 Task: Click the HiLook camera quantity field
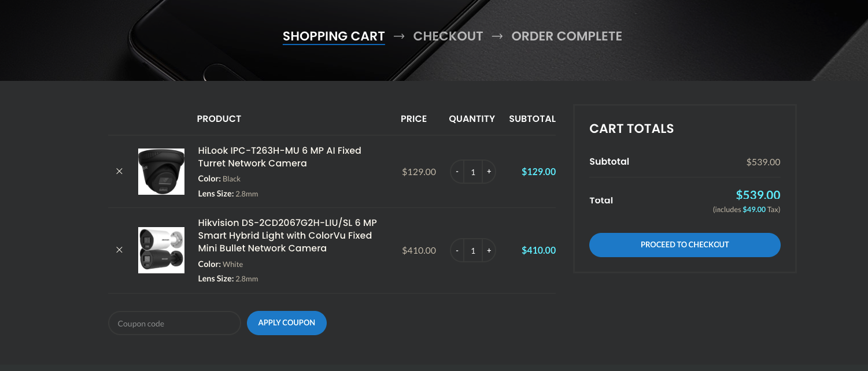coord(473,172)
